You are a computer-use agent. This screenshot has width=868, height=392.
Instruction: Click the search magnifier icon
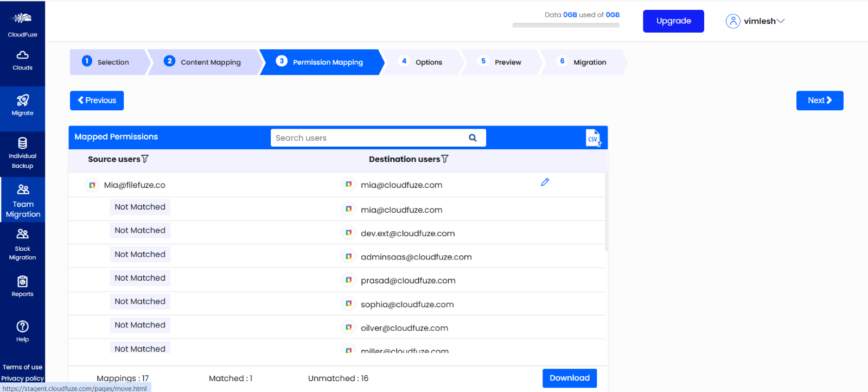473,138
